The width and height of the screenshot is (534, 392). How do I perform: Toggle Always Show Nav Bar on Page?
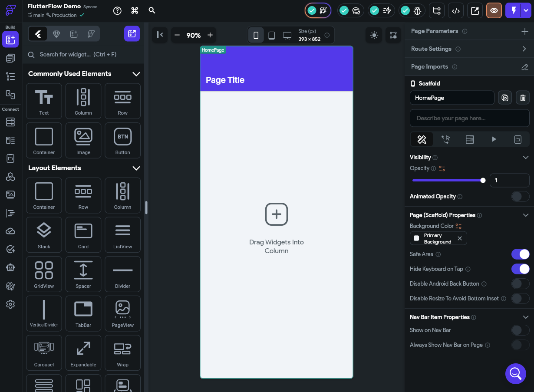coord(520,345)
